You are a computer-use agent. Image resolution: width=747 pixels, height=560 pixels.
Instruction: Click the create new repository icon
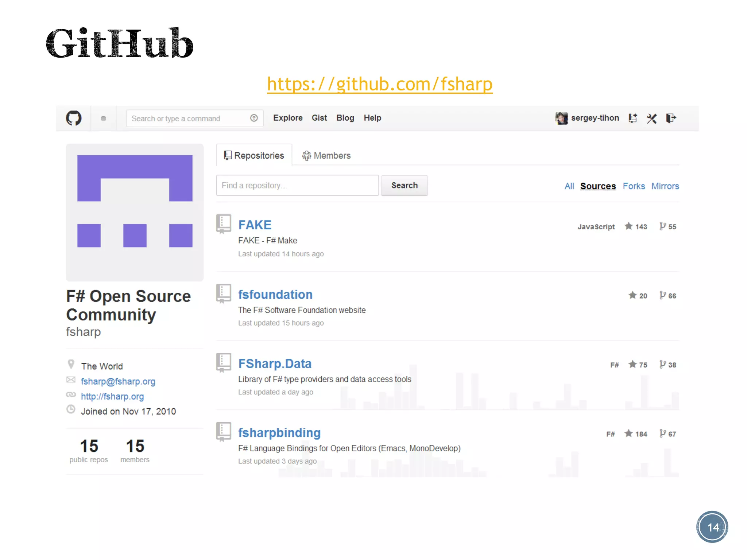633,118
